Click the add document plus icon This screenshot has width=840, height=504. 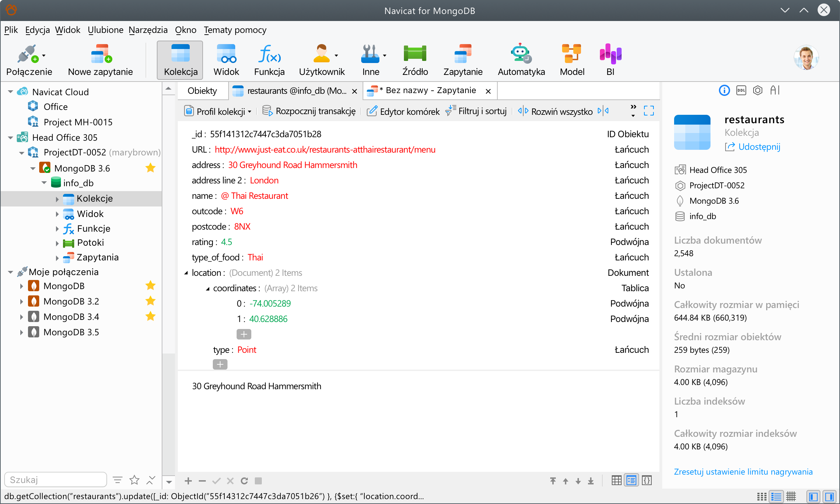[x=188, y=481]
